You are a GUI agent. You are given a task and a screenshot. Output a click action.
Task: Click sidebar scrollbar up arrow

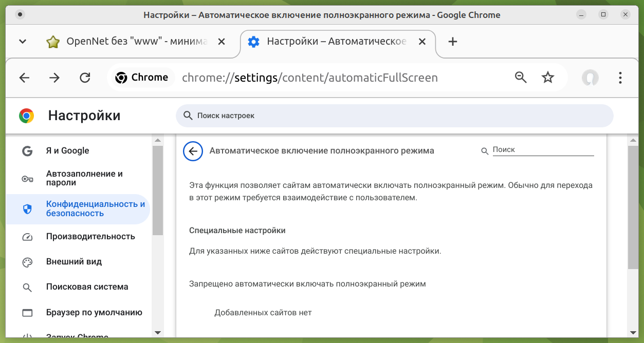pos(158,140)
